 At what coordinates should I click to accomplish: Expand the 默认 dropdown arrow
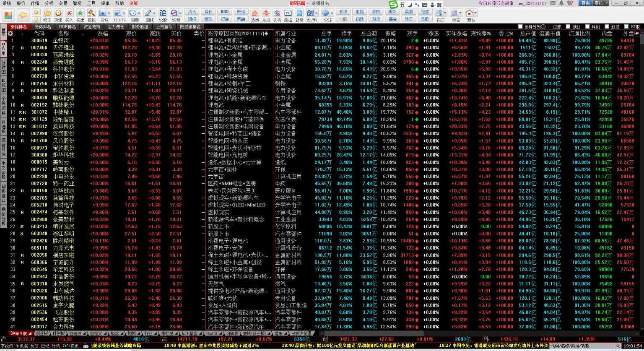(x=476, y=13)
